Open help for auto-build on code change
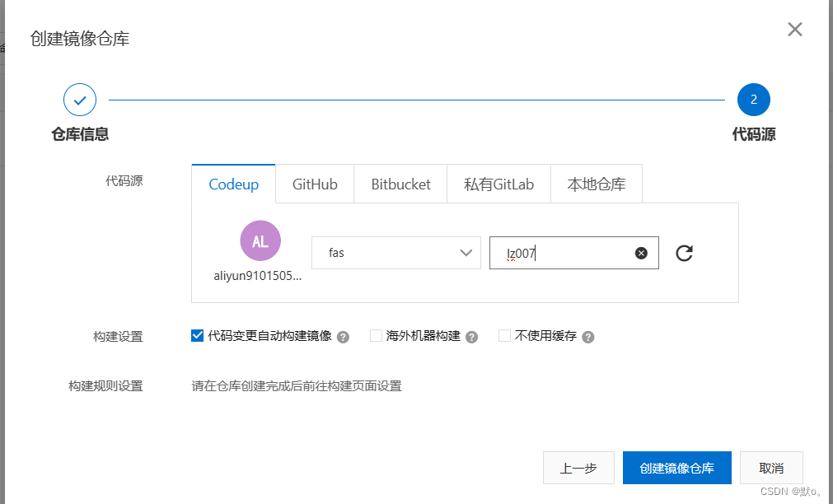833x504 pixels. 344,337
